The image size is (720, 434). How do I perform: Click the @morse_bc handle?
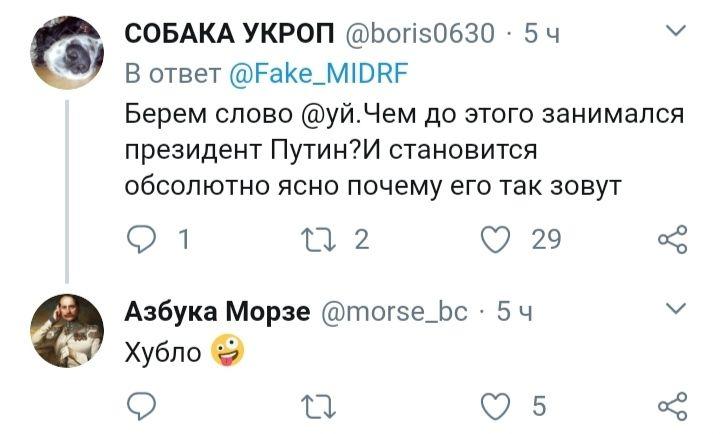coord(398,312)
